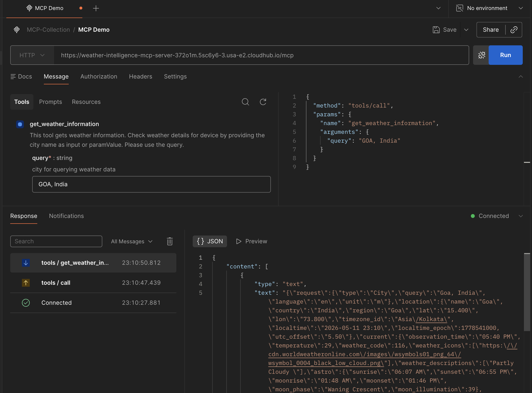
Task: Search tools with the magnifier icon
Action: [x=245, y=102]
